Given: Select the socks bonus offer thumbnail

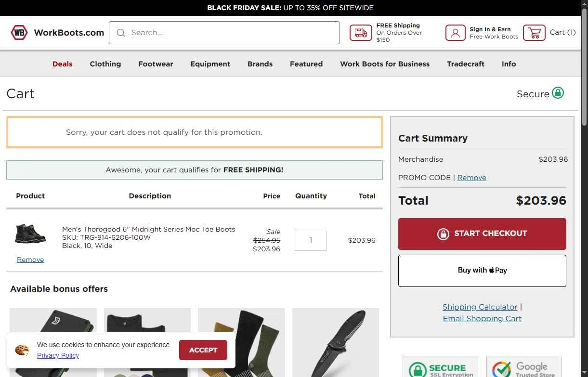Looking at the screenshot, I should (241, 343).
